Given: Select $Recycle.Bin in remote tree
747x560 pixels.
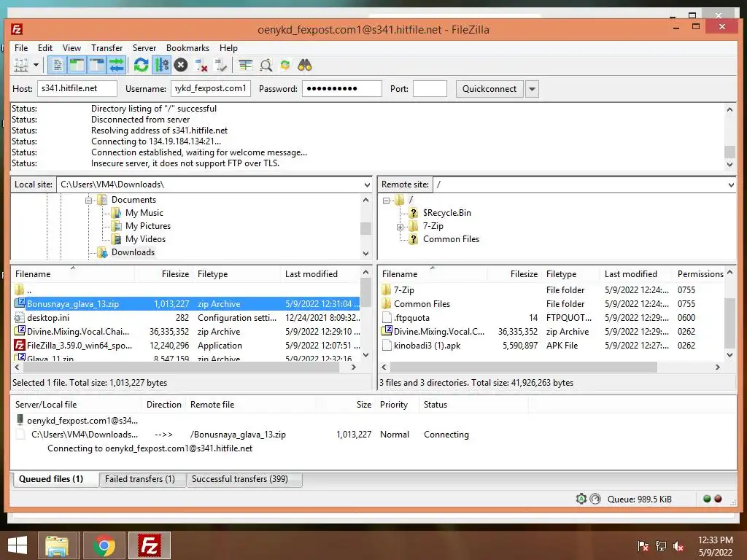Looking at the screenshot, I should point(447,213).
